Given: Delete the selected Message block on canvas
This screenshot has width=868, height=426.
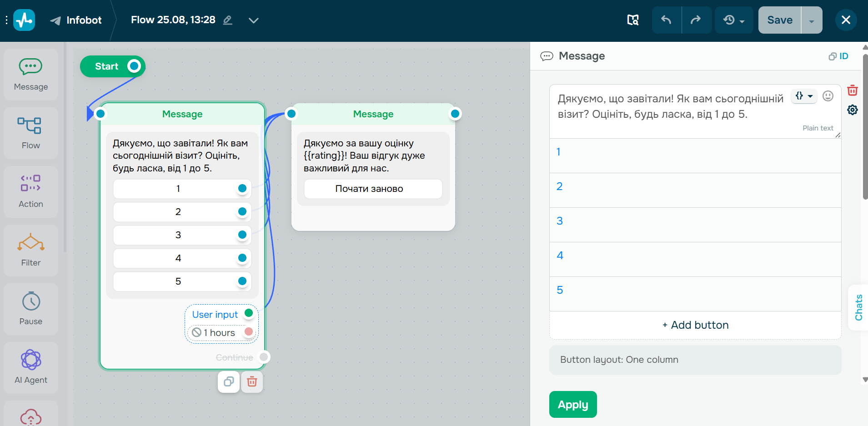Looking at the screenshot, I should coord(252,381).
